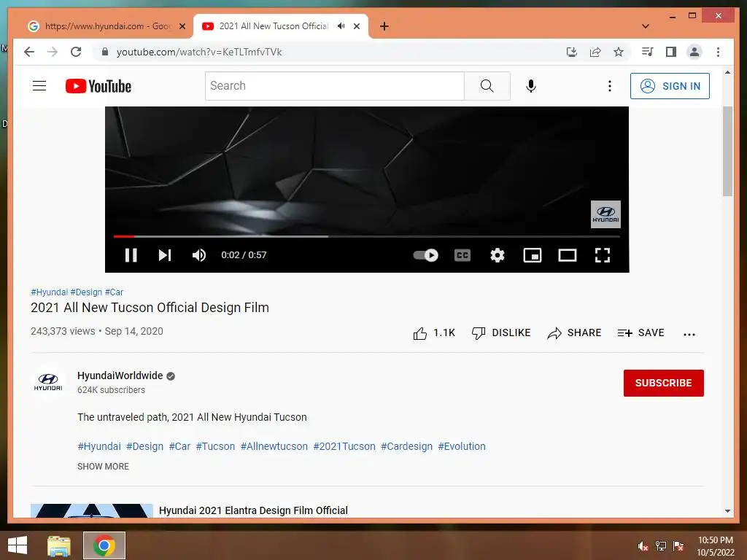This screenshot has height=560, width=747.
Task: Enable miniplayer mode
Action: point(532,255)
